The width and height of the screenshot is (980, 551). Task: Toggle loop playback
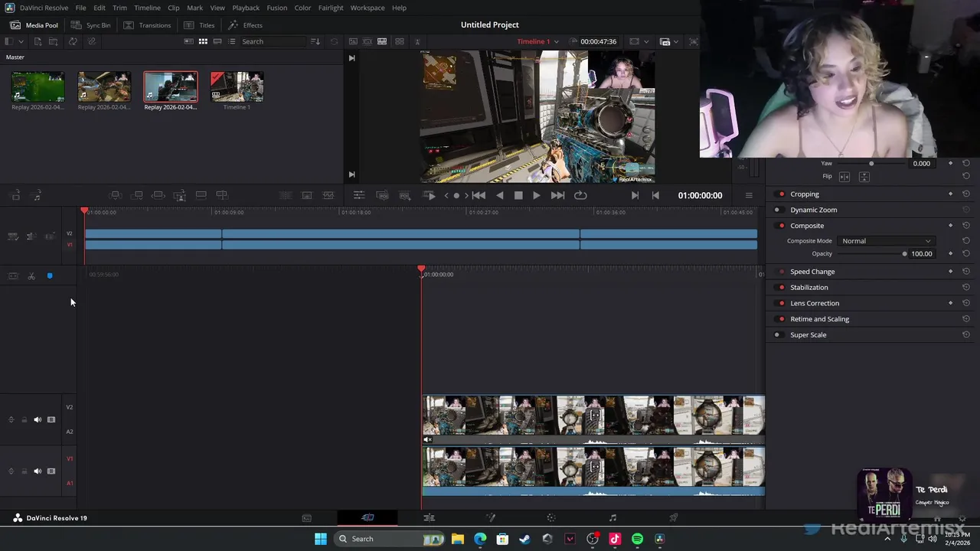click(580, 195)
